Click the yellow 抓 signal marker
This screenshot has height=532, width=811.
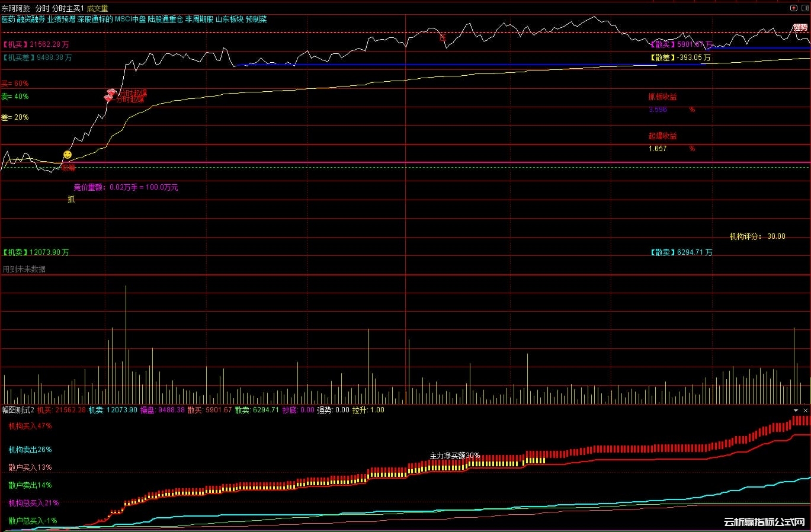(71, 200)
